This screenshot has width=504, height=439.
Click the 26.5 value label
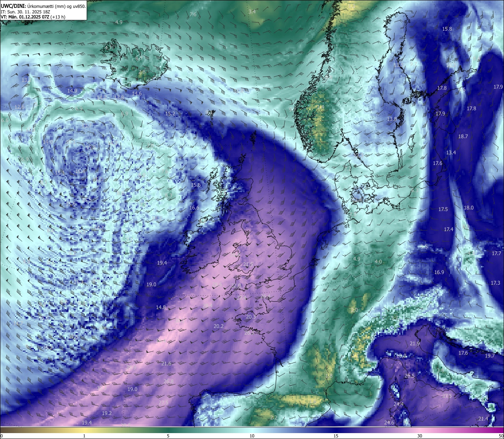(409, 376)
